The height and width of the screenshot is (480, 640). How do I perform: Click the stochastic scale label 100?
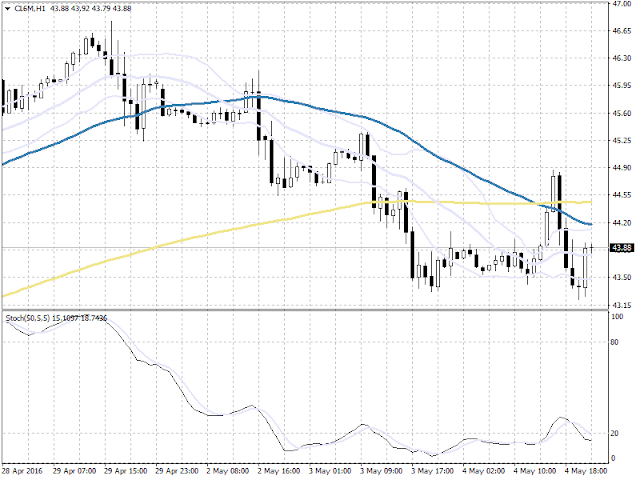(x=617, y=317)
